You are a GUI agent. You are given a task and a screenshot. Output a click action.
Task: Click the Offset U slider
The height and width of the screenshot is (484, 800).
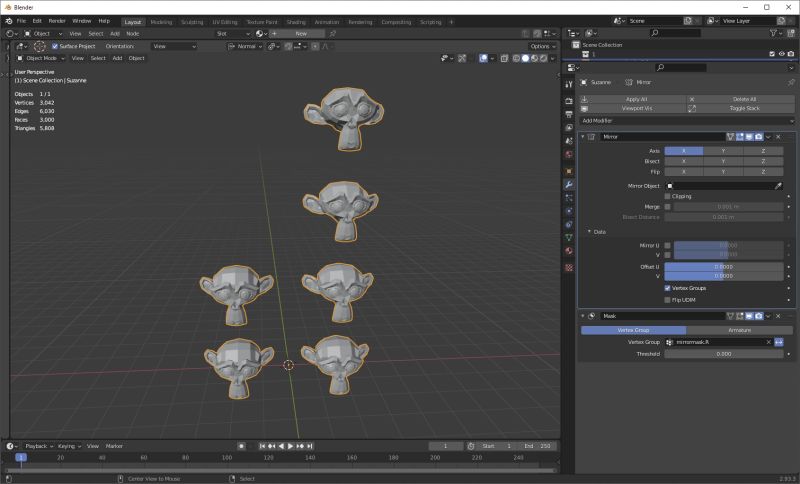723,267
